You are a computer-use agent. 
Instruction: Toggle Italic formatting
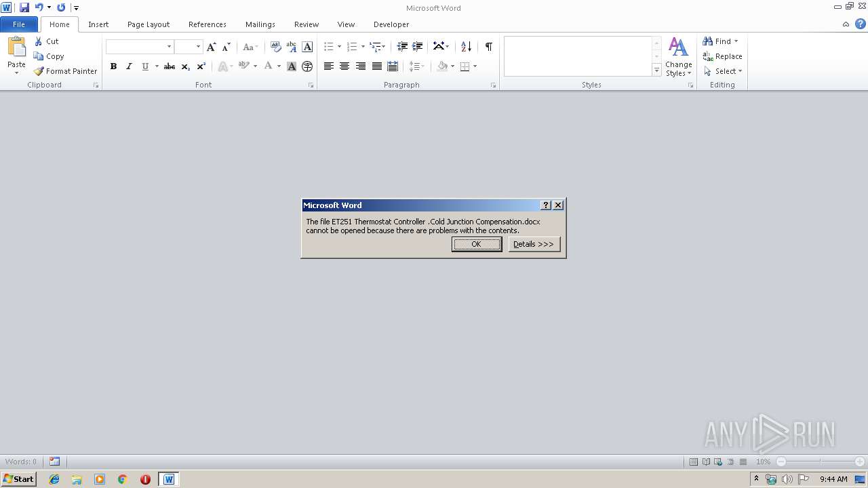point(129,66)
